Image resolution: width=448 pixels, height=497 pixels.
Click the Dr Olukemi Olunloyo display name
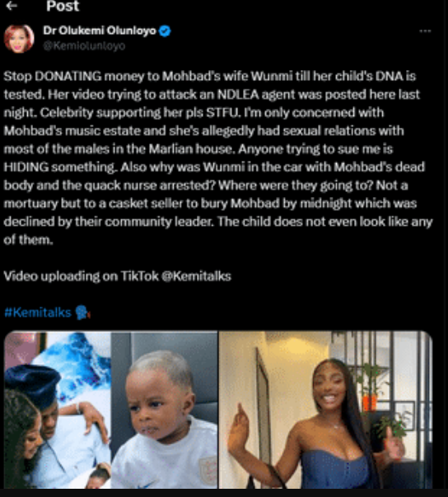[100, 30]
